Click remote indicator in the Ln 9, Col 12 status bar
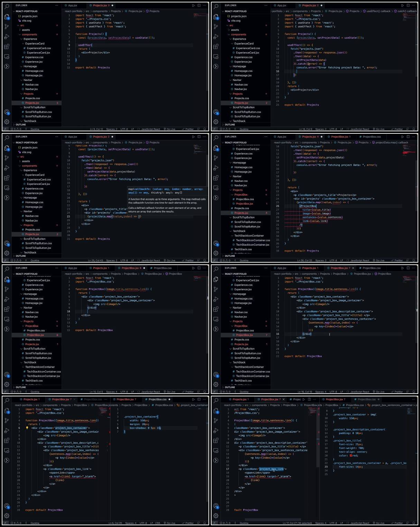The width and height of the screenshot is (420, 527). click(x=5, y=129)
